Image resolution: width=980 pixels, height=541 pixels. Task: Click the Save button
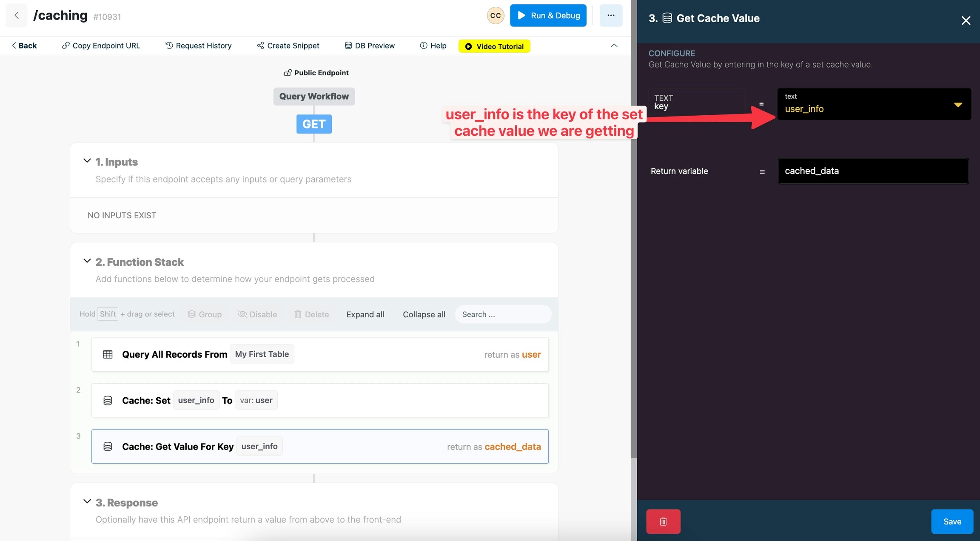952,521
